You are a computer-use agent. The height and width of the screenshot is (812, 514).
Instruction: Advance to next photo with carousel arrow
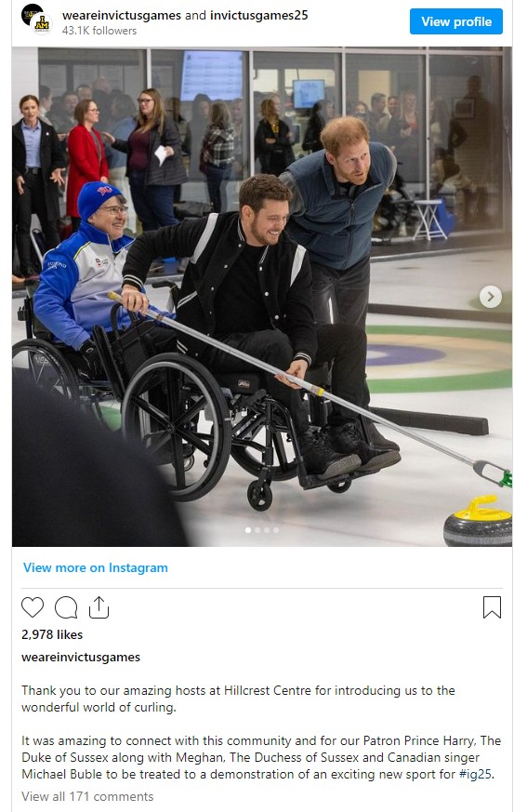click(x=490, y=297)
